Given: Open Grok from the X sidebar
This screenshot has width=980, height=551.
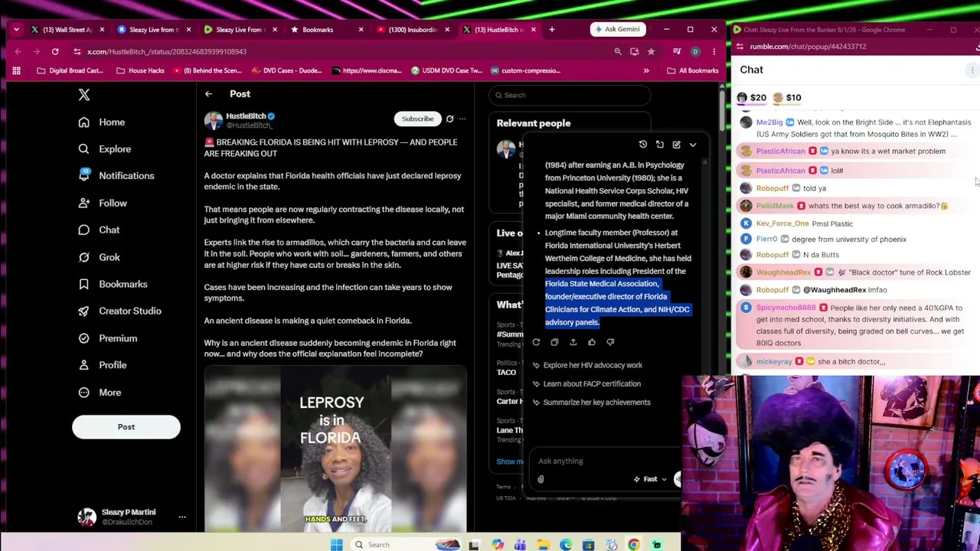Looking at the screenshot, I should coord(99,258).
